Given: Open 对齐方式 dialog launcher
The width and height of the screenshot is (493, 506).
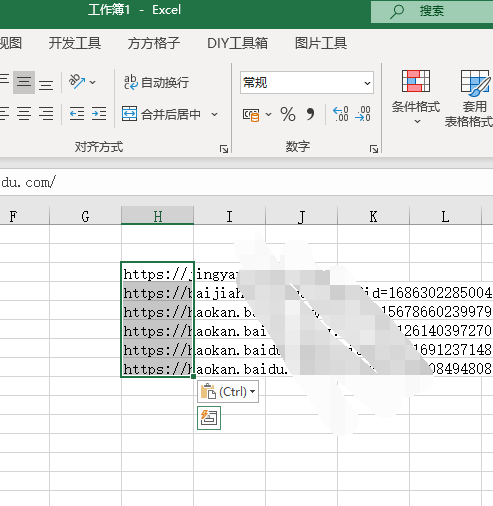Looking at the screenshot, I should (x=224, y=149).
